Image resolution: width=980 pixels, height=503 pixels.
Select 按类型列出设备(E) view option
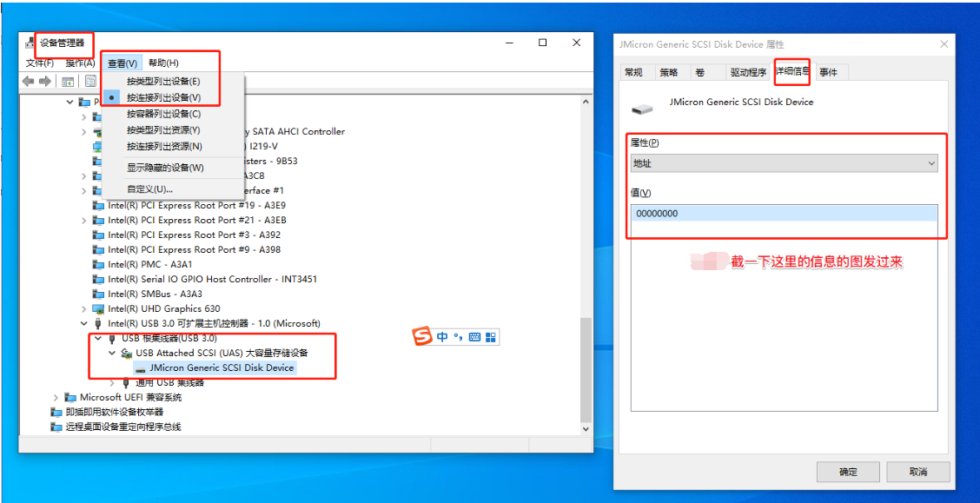point(163,81)
